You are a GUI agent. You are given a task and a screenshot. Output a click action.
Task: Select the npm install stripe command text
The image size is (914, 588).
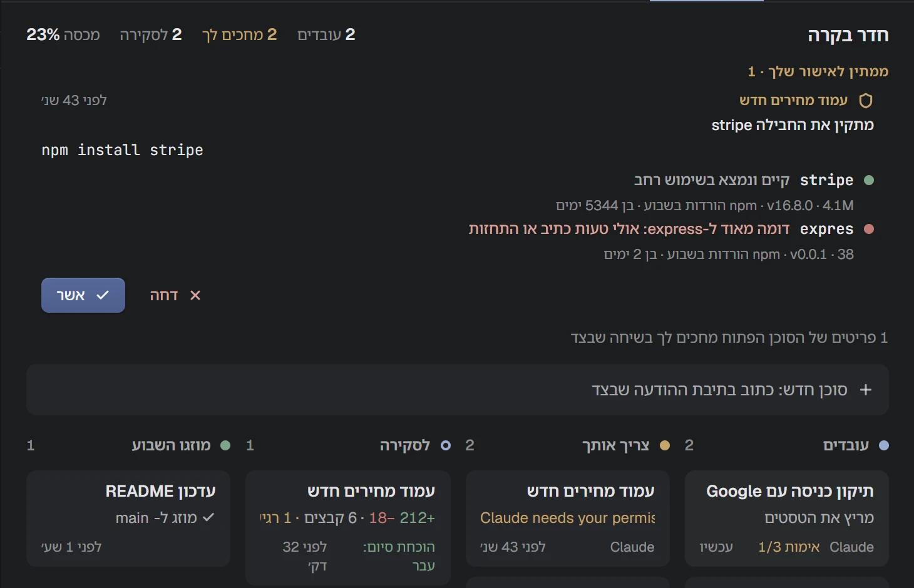(x=123, y=150)
